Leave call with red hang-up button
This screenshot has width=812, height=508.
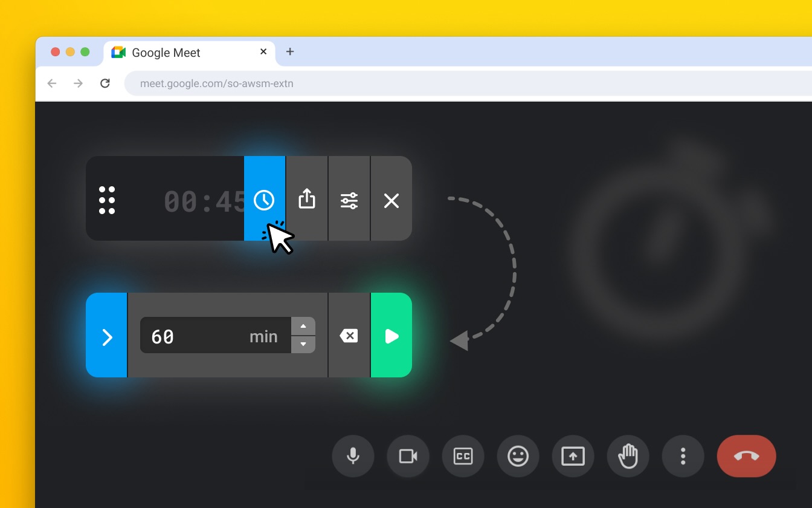(x=747, y=456)
